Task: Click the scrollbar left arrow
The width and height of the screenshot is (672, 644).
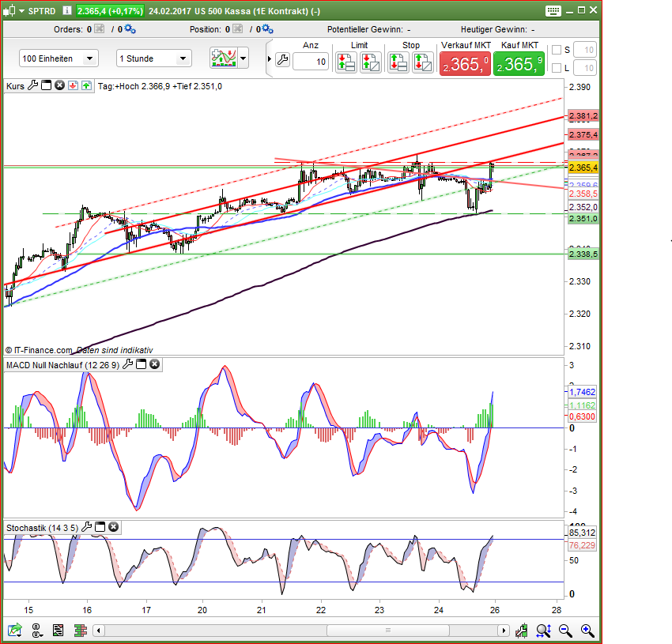Action: point(99,631)
